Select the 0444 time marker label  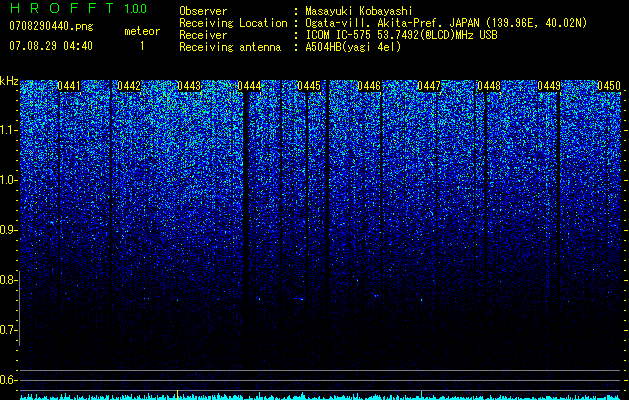pos(249,86)
